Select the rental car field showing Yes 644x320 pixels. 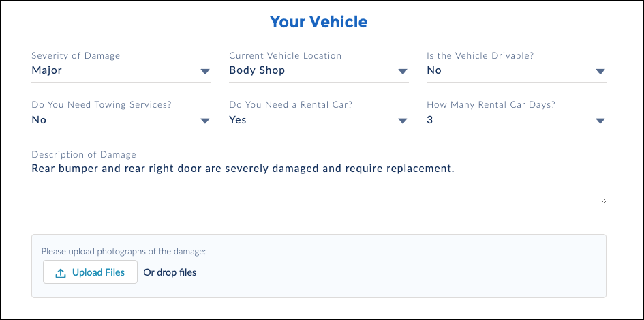click(319, 121)
